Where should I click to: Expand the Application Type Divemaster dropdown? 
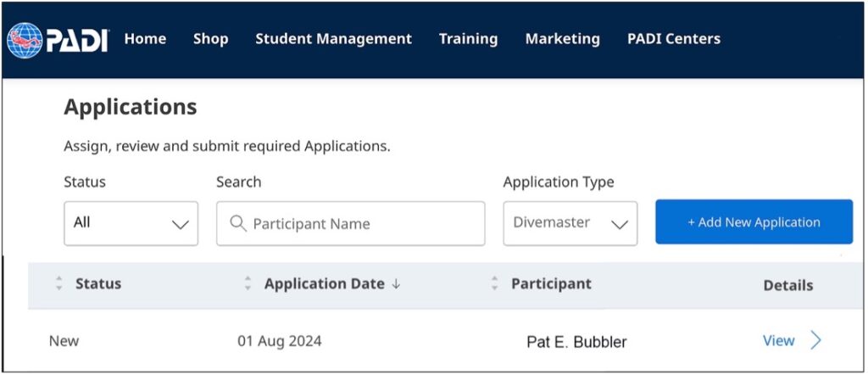click(x=570, y=223)
